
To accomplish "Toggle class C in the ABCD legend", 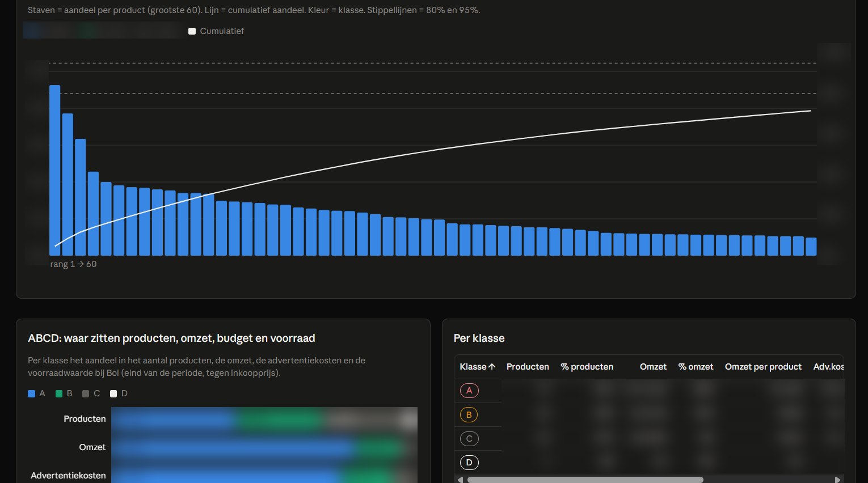I will point(91,393).
